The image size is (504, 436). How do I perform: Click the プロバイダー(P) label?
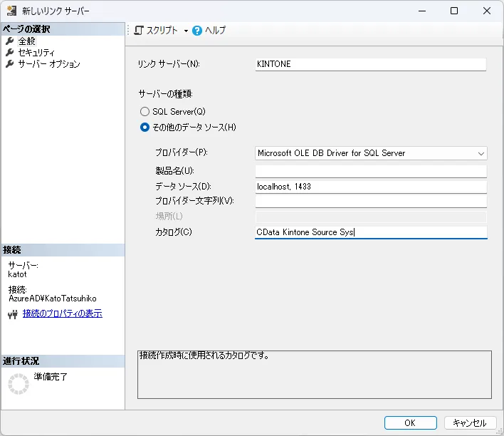(182, 152)
